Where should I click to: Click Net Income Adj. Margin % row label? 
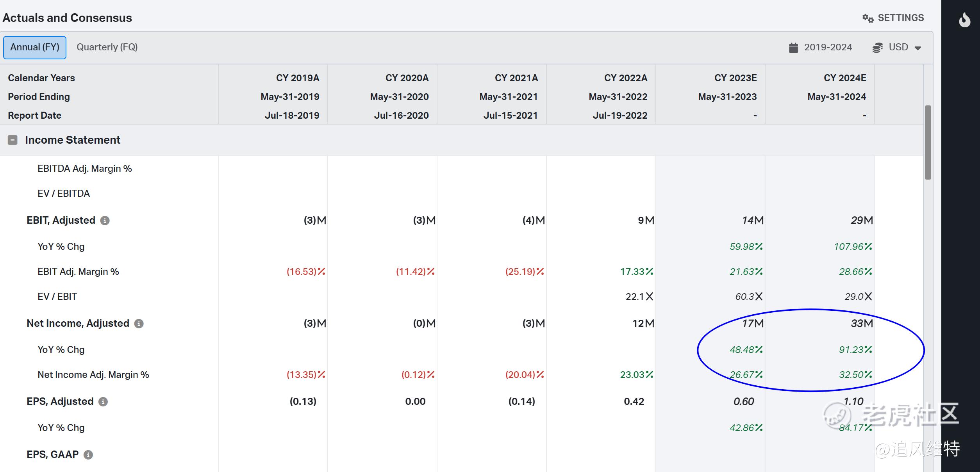[x=93, y=375]
